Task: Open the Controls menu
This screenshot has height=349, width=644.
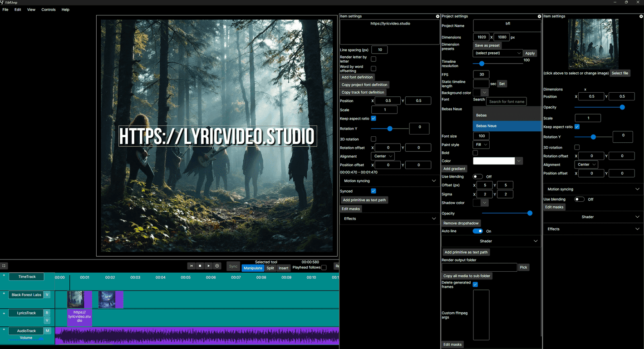Action: pyautogui.click(x=48, y=9)
